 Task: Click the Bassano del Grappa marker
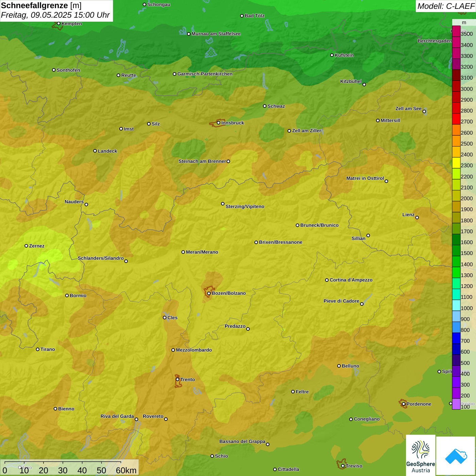pyautogui.click(x=268, y=444)
